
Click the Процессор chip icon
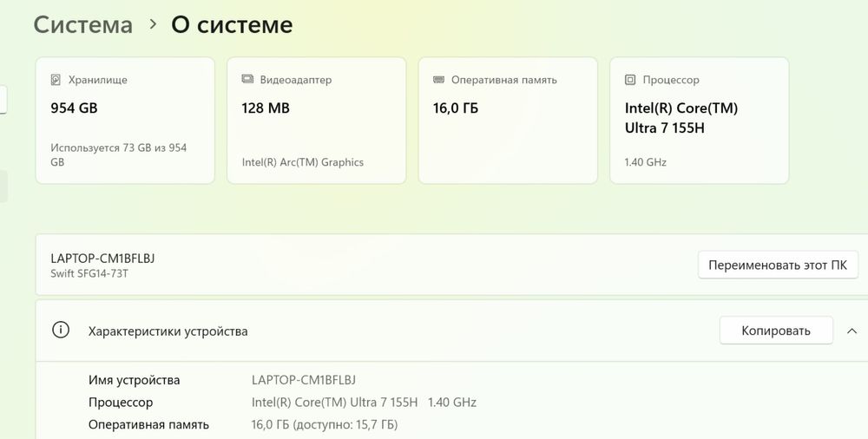630,80
